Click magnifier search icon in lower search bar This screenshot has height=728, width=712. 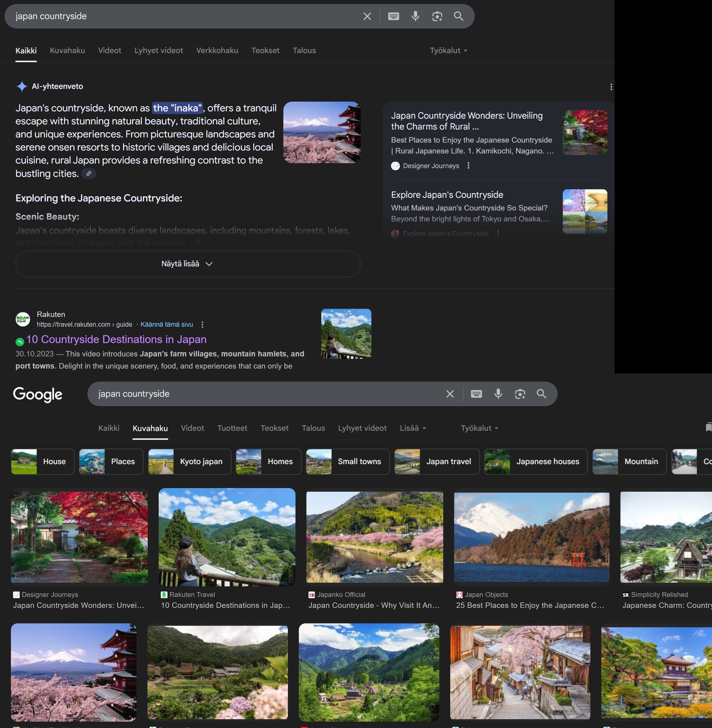pyautogui.click(x=541, y=394)
